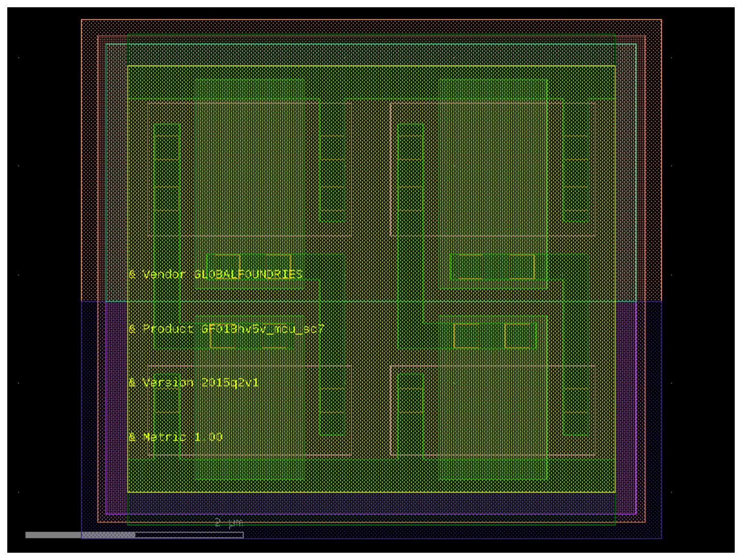Select the '& Vendor GLOBALFOUNDRIES' text label
The image size is (742, 560).
pos(216,274)
